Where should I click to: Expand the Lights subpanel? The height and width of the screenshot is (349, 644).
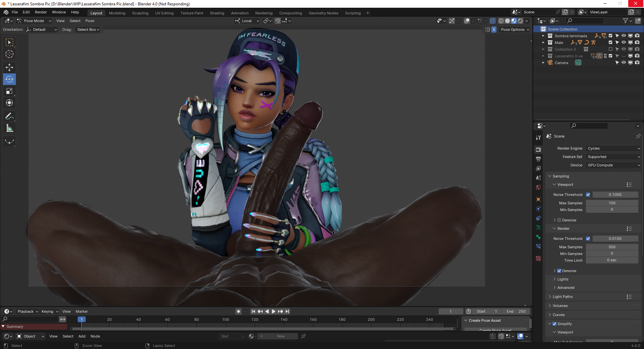563,279
